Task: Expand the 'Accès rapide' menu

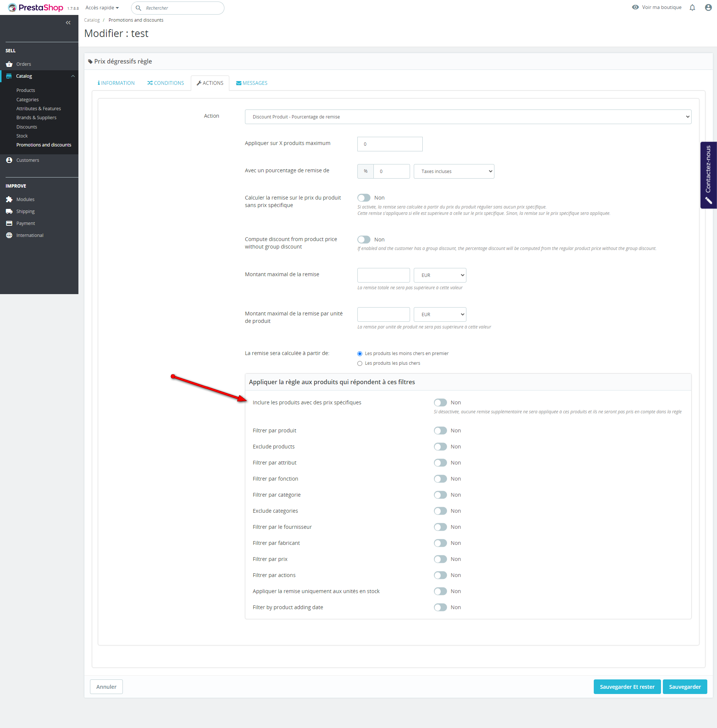Action: (102, 7)
